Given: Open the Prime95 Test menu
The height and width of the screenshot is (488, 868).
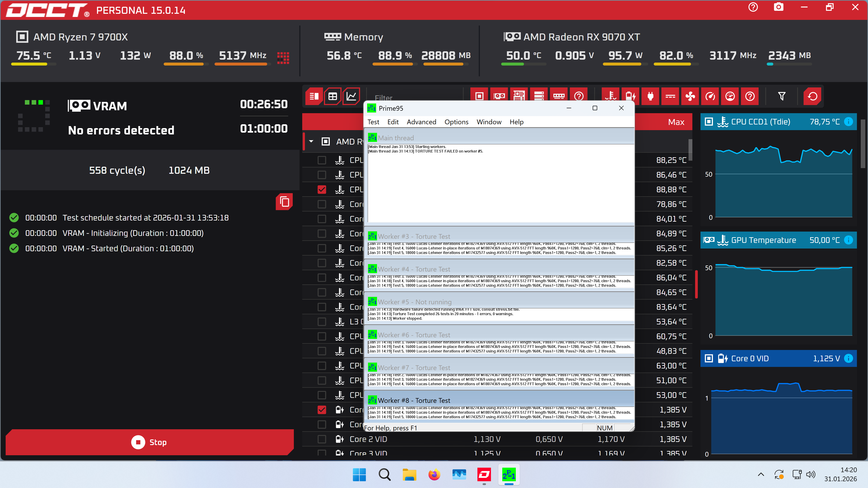Looking at the screenshot, I should point(373,122).
